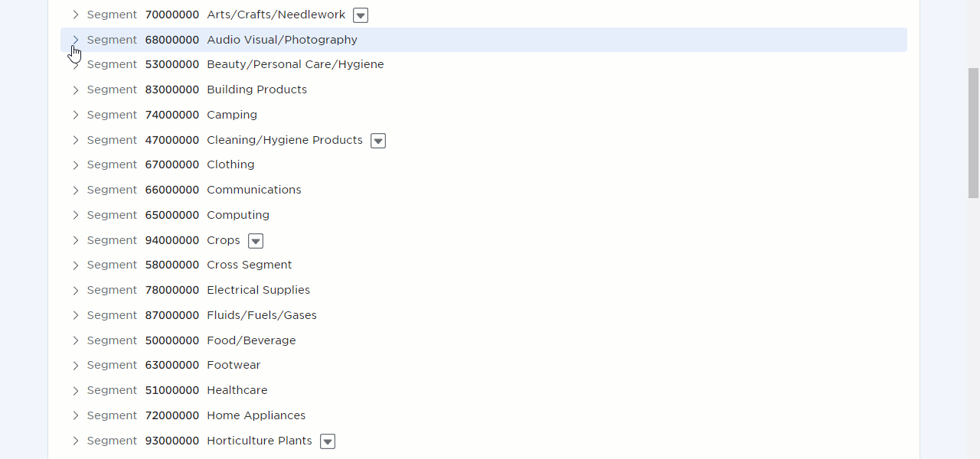Image resolution: width=980 pixels, height=459 pixels.
Task: Expand the Food/Beverage segment chevron
Action: pyautogui.click(x=75, y=340)
